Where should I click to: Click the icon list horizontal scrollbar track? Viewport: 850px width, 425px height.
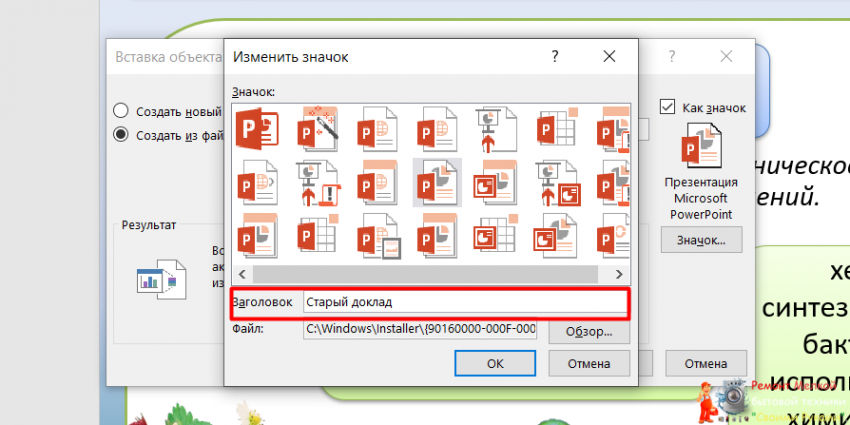click(x=430, y=273)
